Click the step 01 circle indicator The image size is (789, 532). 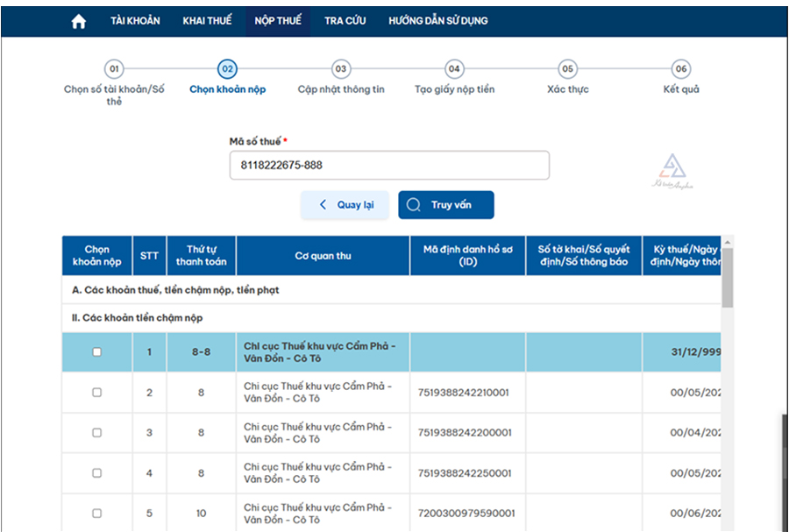[114, 69]
